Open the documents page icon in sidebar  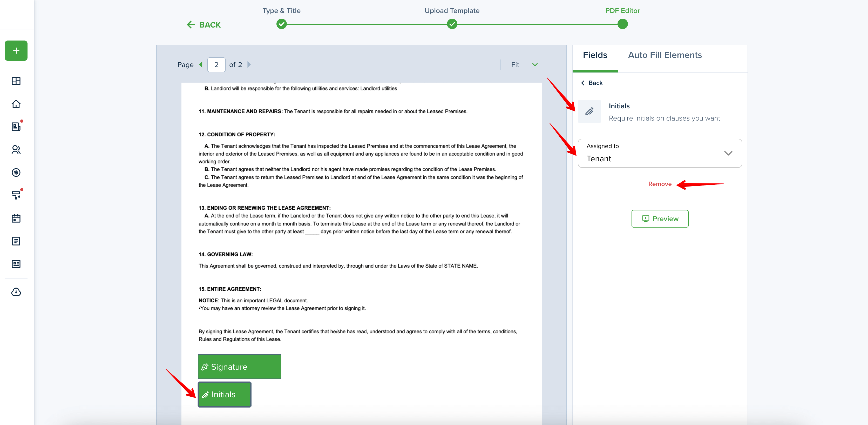(x=16, y=241)
